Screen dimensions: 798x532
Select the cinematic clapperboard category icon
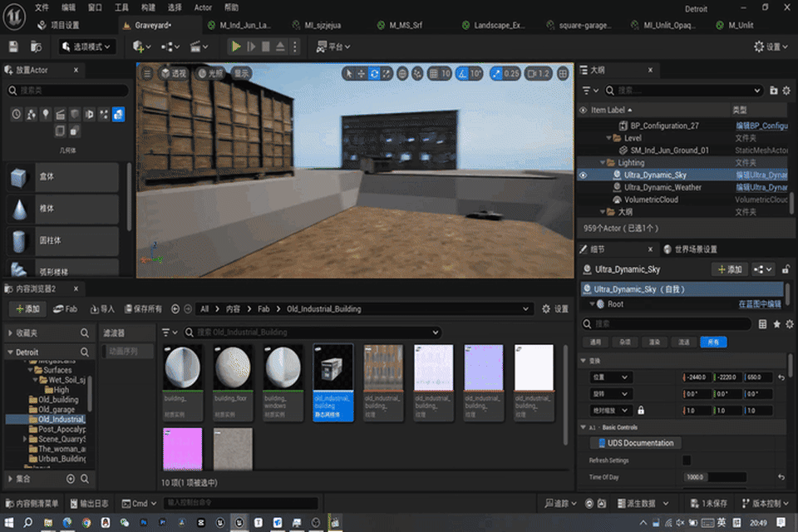click(60, 115)
